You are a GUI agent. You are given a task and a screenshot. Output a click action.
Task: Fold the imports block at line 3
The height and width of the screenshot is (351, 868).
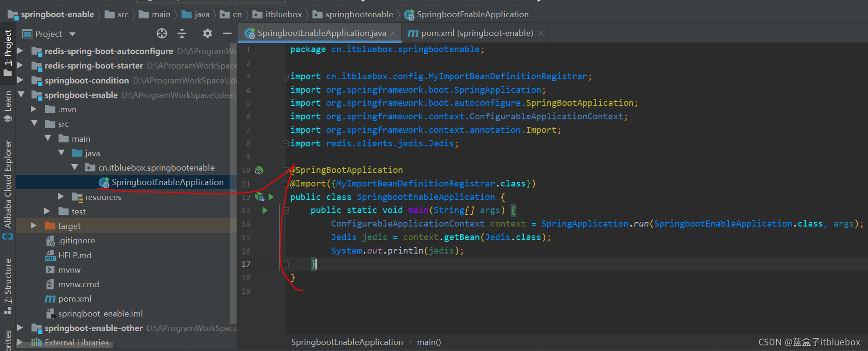pos(286,76)
